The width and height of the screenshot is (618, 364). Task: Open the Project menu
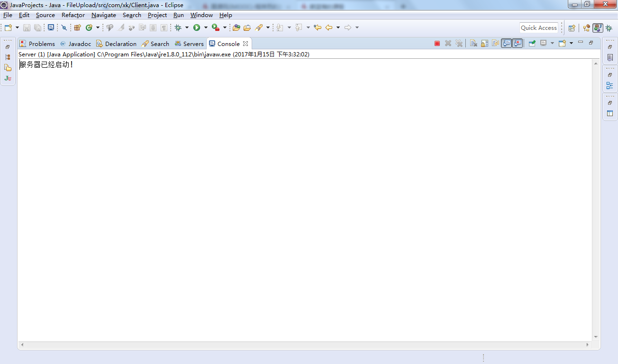coord(157,15)
